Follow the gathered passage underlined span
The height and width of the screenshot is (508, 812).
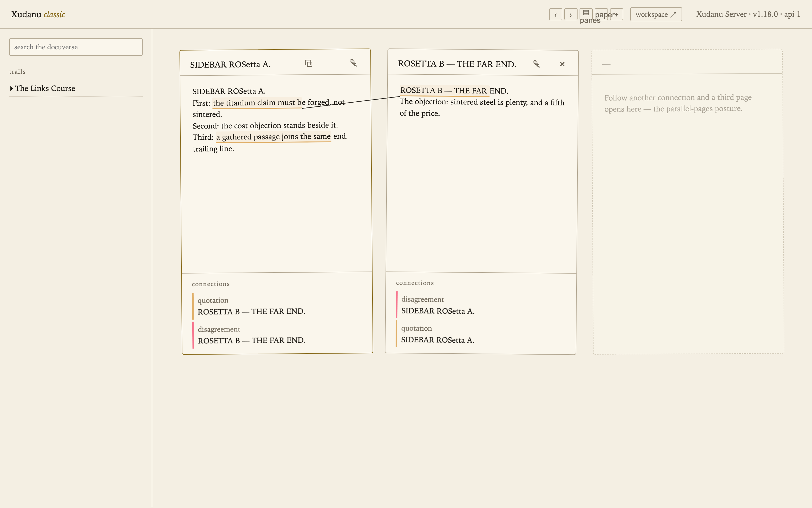tap(274, 137)
